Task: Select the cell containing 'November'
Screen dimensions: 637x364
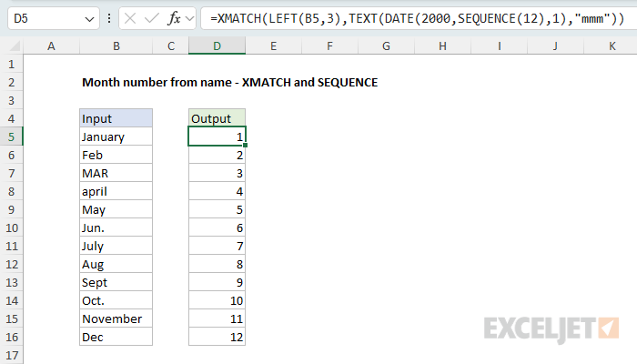Action: tap(116, 318)
